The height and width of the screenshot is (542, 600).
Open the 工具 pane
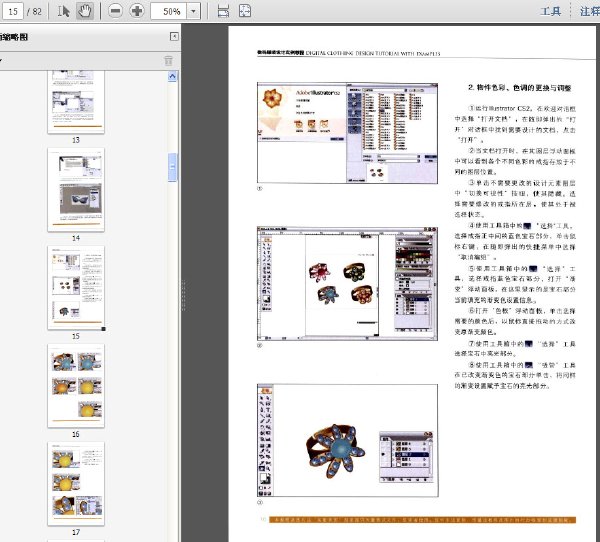pyautogui.click(x=550, y=11)
